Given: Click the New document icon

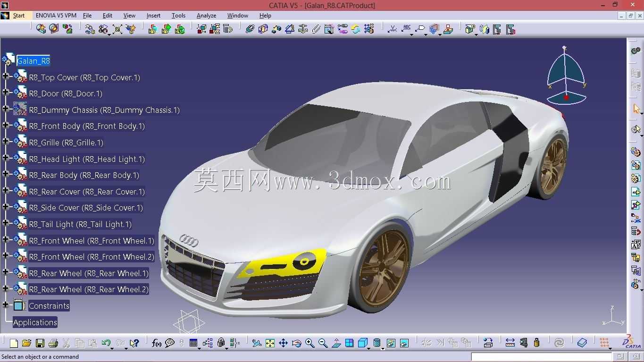Looking at the screenshot, I should point(14,343).
